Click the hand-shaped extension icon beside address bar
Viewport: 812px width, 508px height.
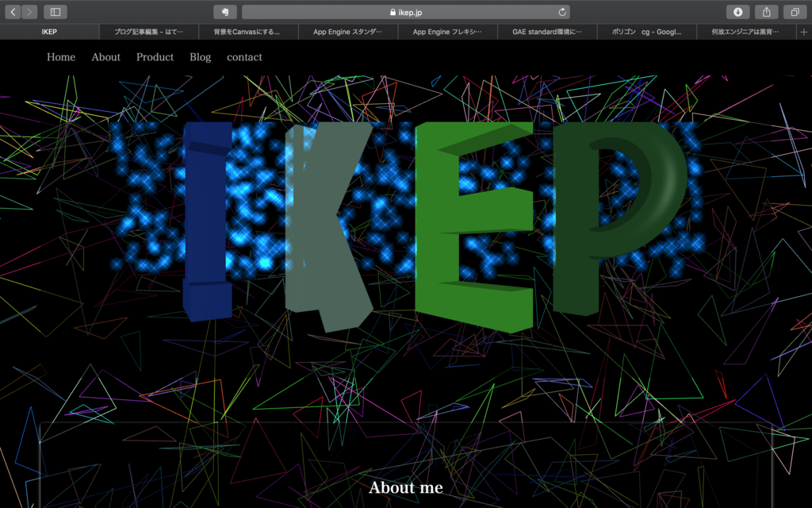pos(225,12)
